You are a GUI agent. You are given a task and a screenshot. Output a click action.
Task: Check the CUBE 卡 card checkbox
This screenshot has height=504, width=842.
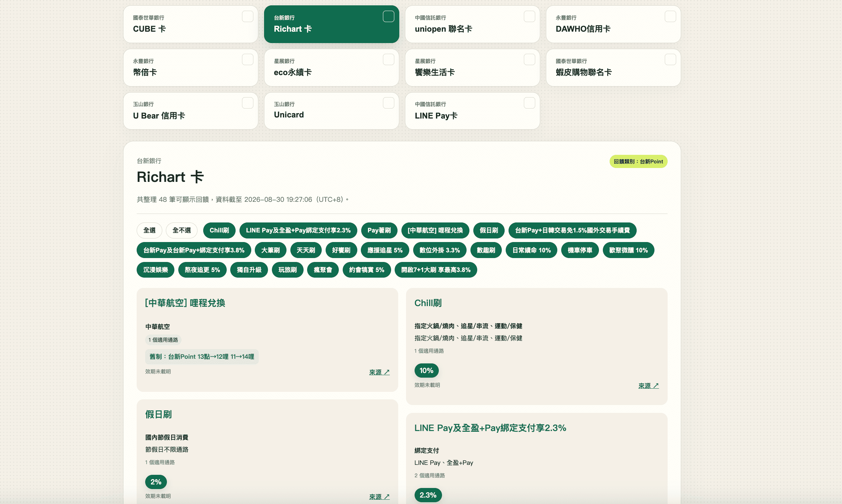tap(248, 16)
